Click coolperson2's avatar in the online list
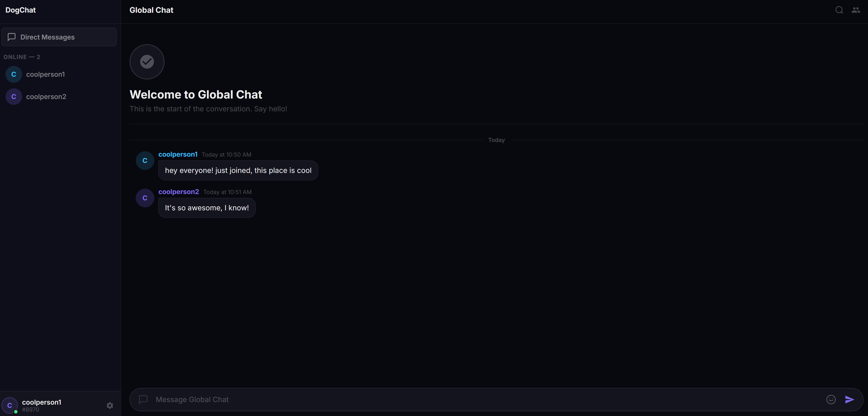868x416 pixels. click(13, 97)
